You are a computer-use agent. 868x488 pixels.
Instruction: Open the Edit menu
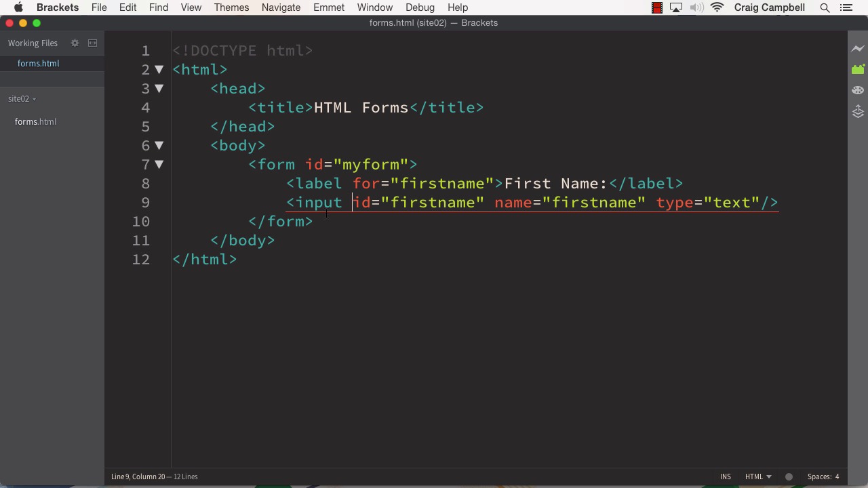[127, 7]
